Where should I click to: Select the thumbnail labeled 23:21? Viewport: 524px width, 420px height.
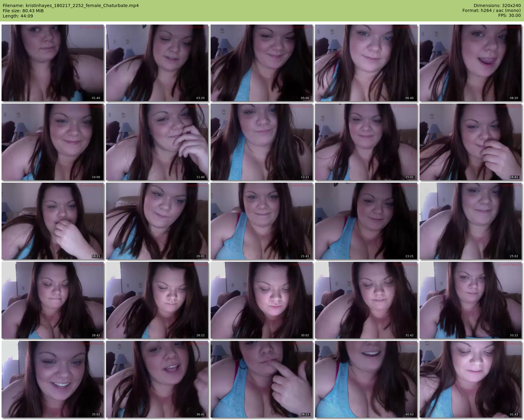(366, 221)
